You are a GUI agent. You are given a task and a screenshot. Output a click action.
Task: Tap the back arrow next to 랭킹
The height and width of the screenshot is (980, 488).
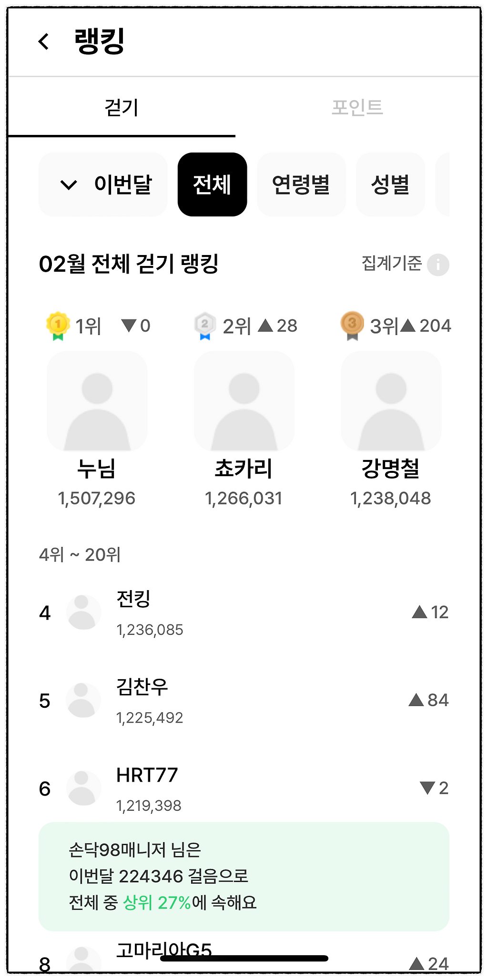click(x=44, y=41)
